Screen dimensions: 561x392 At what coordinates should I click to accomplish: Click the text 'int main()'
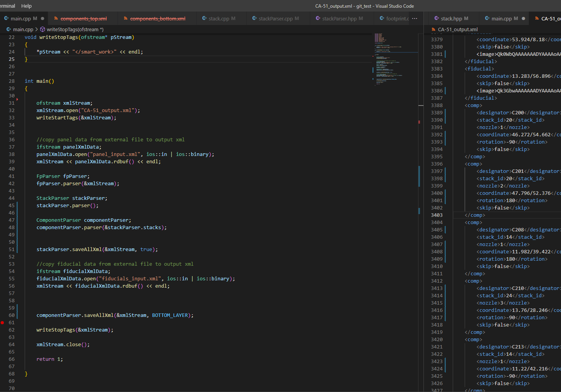pyautogui.click(x=39, y=81)
